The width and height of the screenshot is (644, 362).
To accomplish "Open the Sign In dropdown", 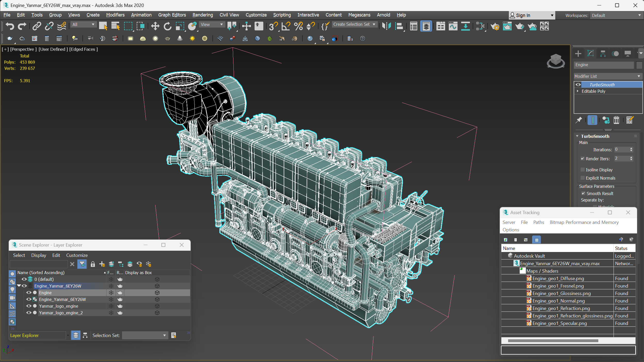I will [x=532, y=15].
